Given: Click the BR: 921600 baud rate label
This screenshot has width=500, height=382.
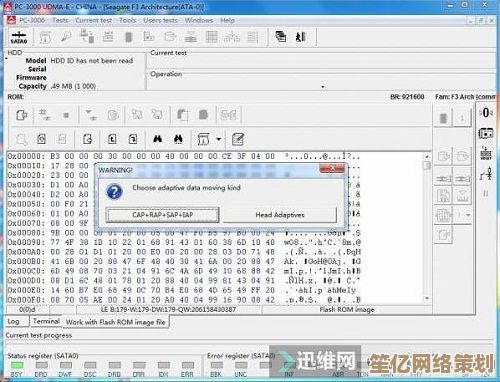Looking at the screenshot, I should (x=407, y=97).
